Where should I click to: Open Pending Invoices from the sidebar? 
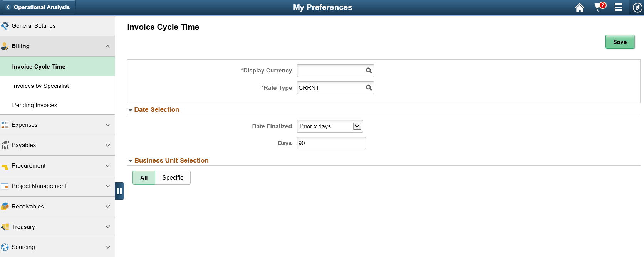(35, 105)
